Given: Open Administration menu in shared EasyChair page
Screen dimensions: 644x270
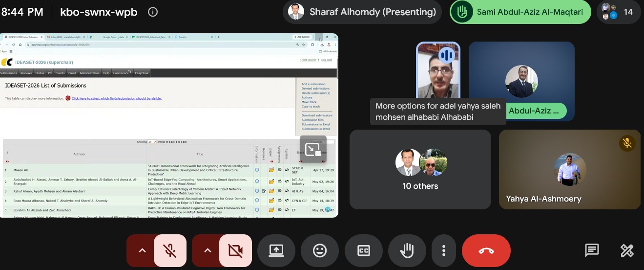Looking at the screenshot, I should (89, 73).
